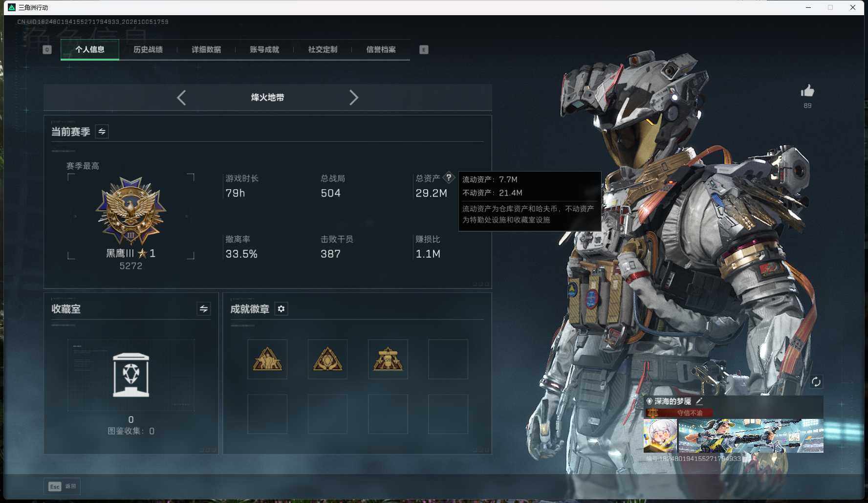Click the question mark next to 总资产
This screenshot has height=503, width=868.
tap(449, 178)
